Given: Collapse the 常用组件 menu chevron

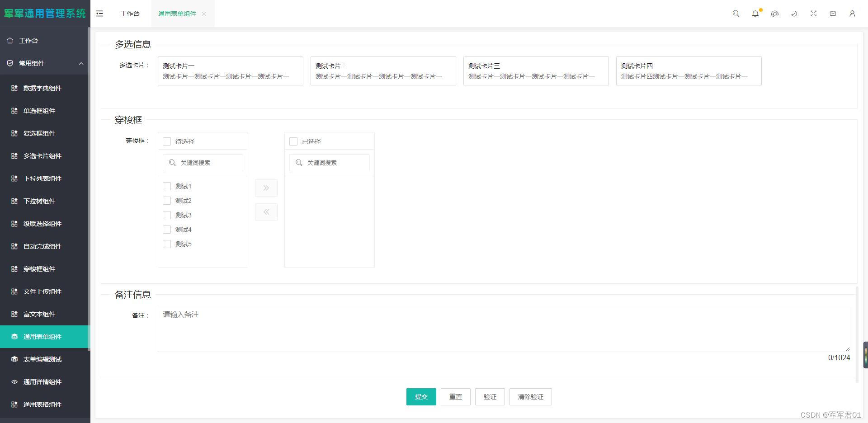Looking at the screenshot, I should click(x=81, y=63).
